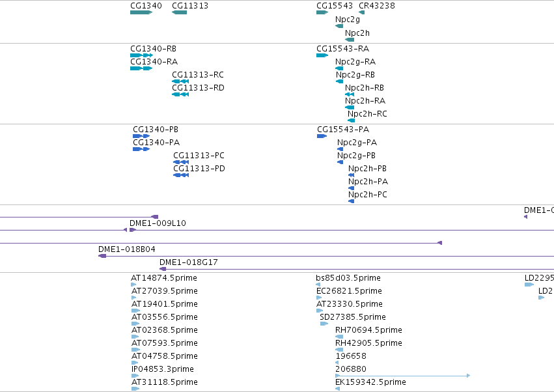Viewport: 554px width, 392px height.
Task: Click transcript Npc2h-RA
Action: coord(349,107)
